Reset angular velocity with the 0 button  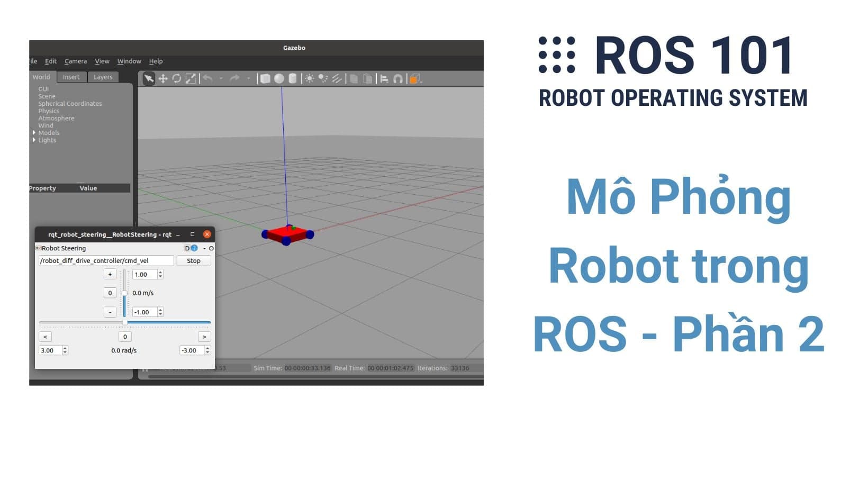click(x=125, y=337)
